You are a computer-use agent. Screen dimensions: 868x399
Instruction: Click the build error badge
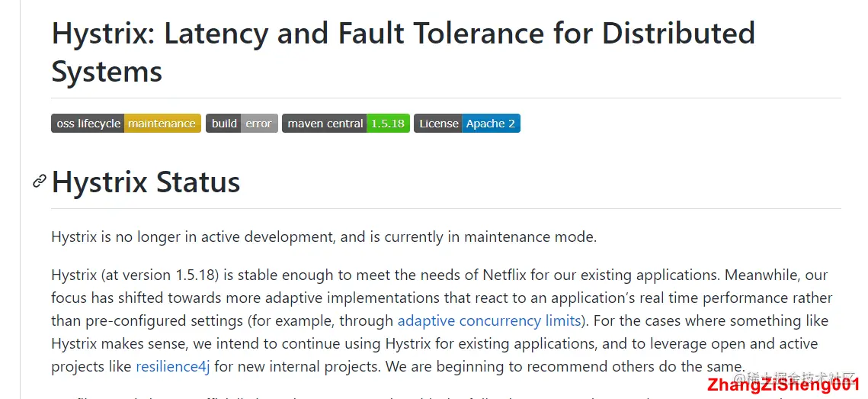point(242,124)
